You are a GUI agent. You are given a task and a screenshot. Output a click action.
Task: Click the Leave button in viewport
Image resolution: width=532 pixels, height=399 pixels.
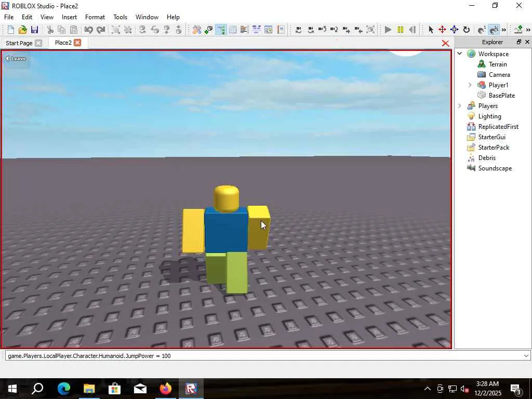(x=16, y=58)
